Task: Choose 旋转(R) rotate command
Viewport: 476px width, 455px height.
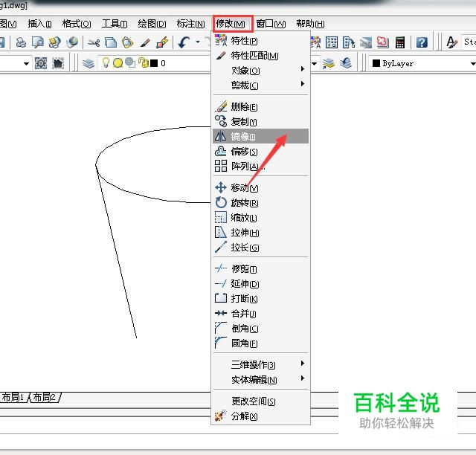Action: 261,203
